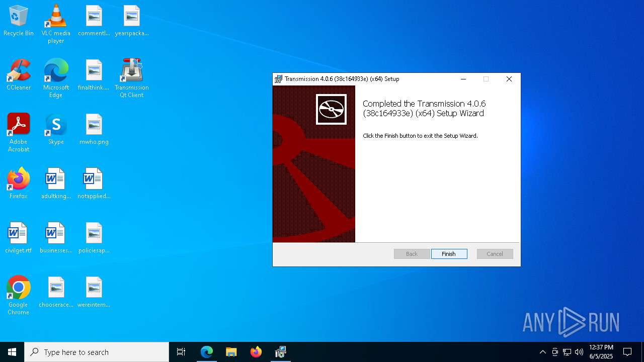
Task: Minimize the Transmission Setup window
Action: click(463, 79)
